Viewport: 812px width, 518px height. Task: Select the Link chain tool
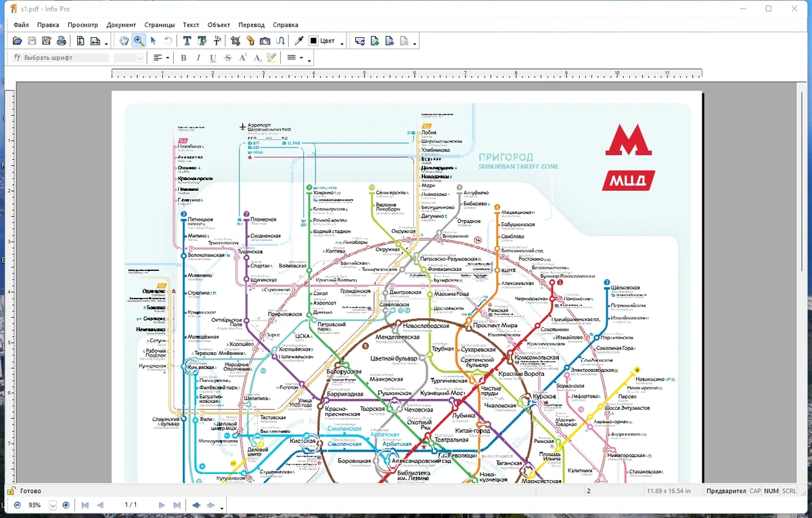pos(250,41)
